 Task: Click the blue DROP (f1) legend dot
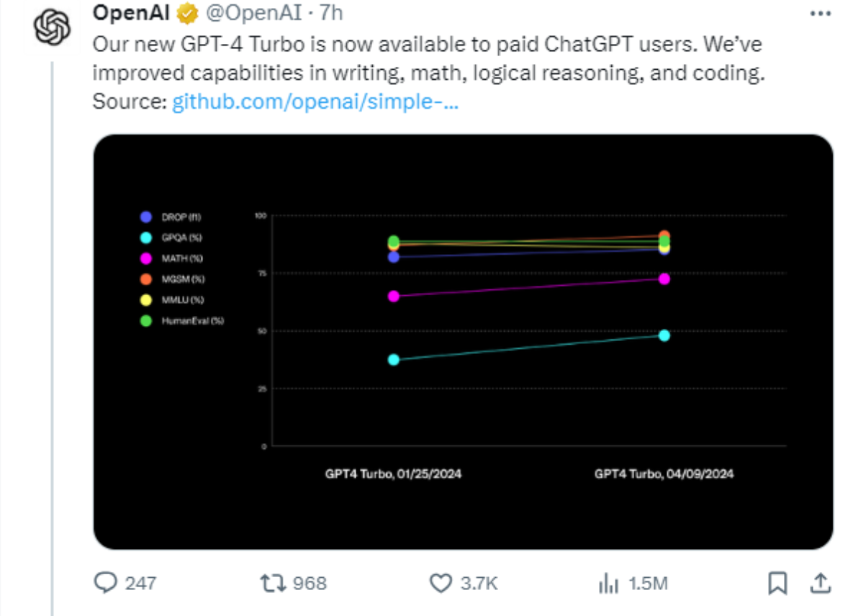click(146, 217)
